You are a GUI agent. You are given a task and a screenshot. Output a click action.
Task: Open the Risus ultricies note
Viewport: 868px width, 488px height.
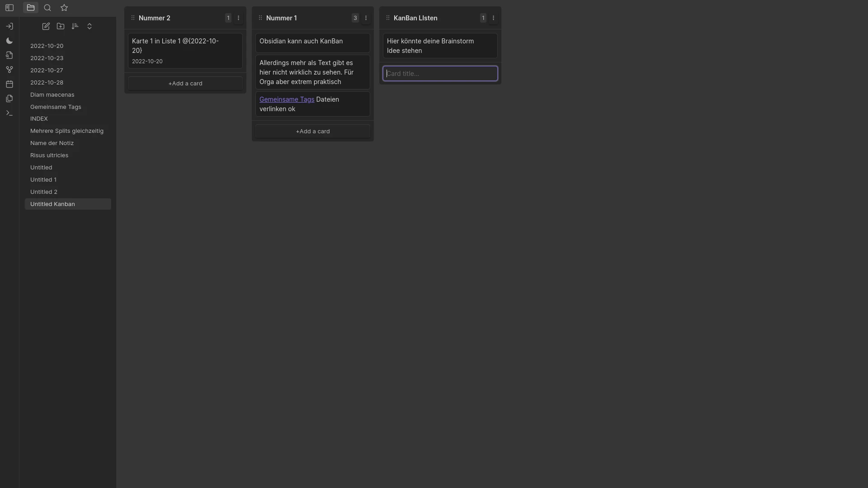68,155
